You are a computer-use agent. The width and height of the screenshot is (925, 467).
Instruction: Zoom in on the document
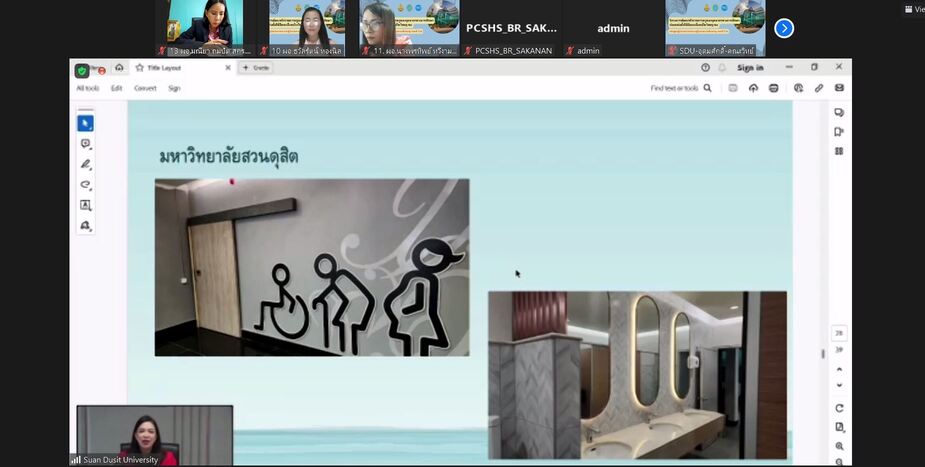click(x=839, y=446)
